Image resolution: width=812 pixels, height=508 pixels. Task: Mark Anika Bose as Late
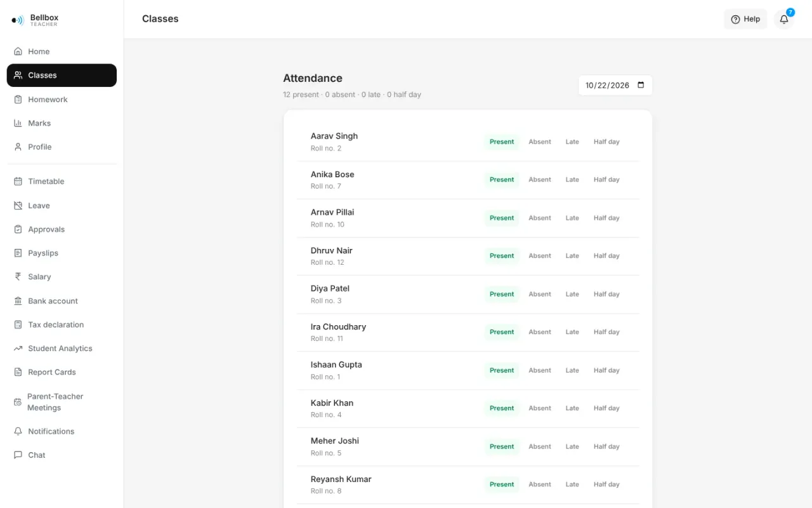coord(572,180)
